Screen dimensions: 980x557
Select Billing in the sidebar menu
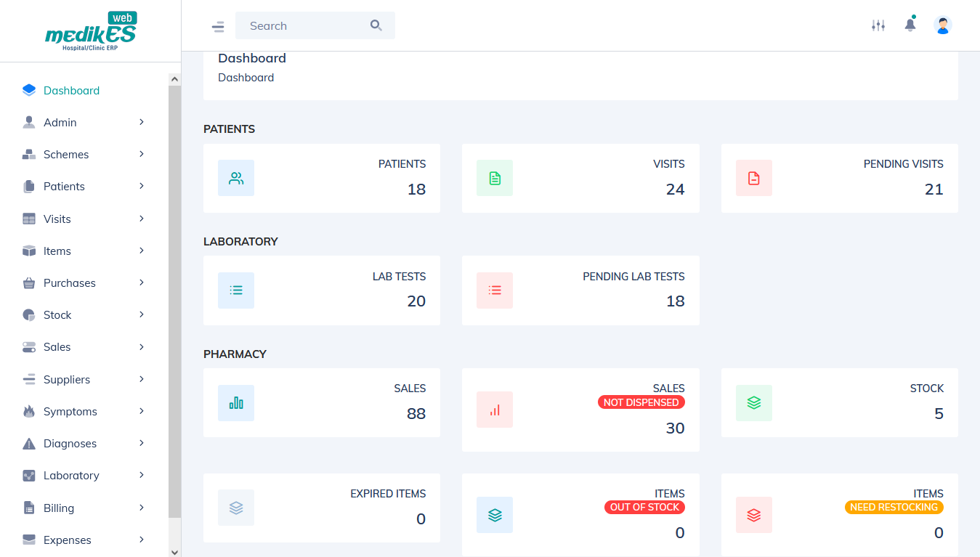(59, 508)
